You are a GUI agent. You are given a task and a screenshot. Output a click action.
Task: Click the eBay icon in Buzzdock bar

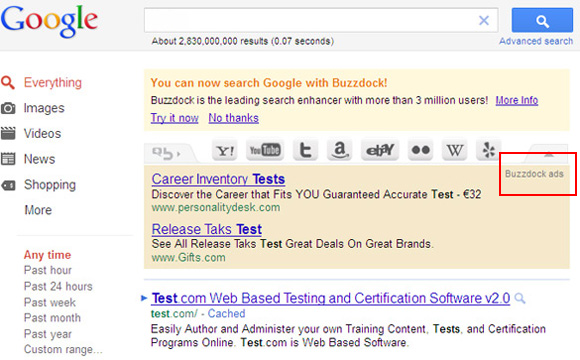point(380,150)
